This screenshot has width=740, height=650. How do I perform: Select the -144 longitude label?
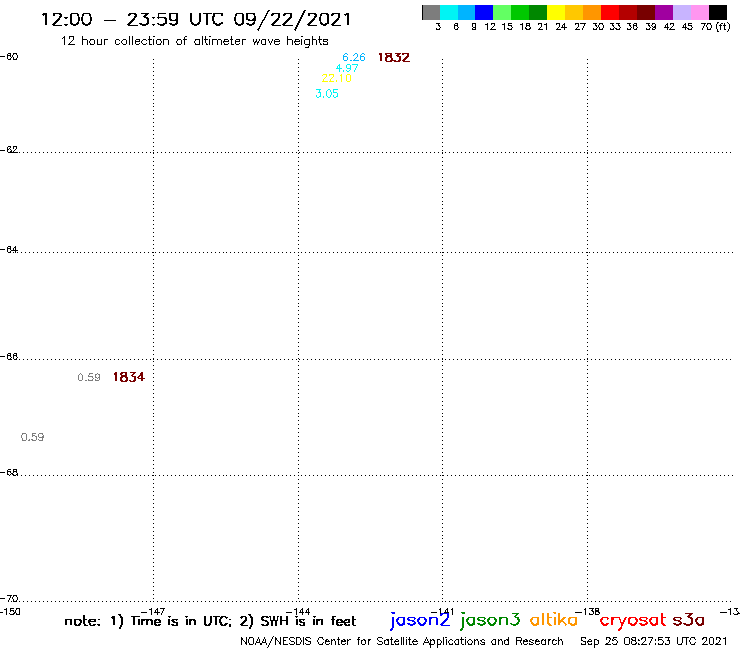[298, 612]
